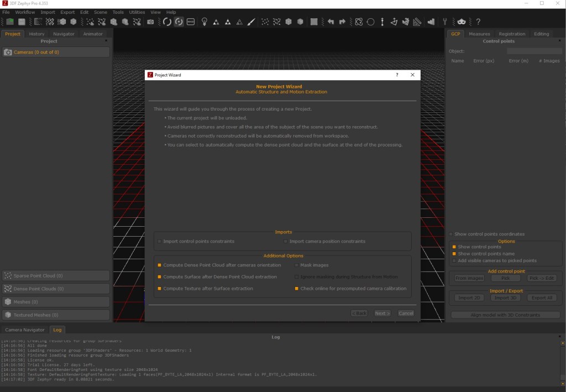Open the Camera Navigator tab
The height and width of the screenshot is (392, 566).
(x=24, y=330)
